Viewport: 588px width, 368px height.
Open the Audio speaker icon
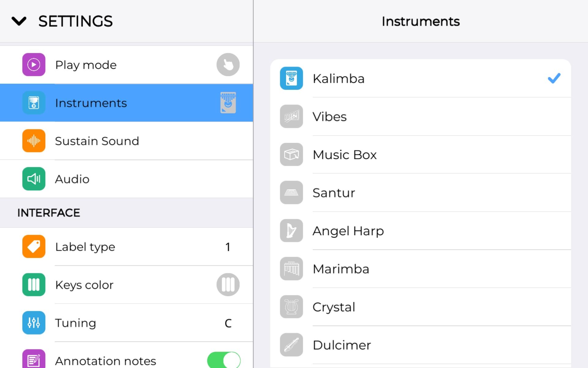34,179
